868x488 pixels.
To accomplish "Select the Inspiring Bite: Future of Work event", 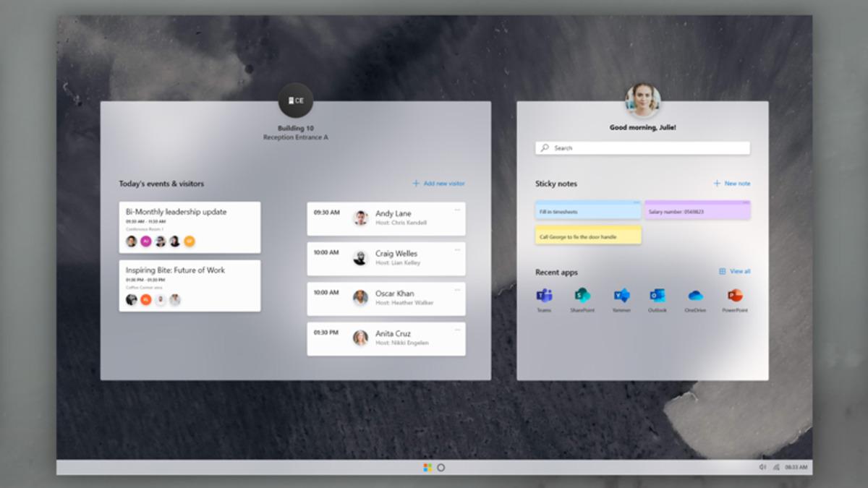I will pyautogui.click(x=190, y=286).
